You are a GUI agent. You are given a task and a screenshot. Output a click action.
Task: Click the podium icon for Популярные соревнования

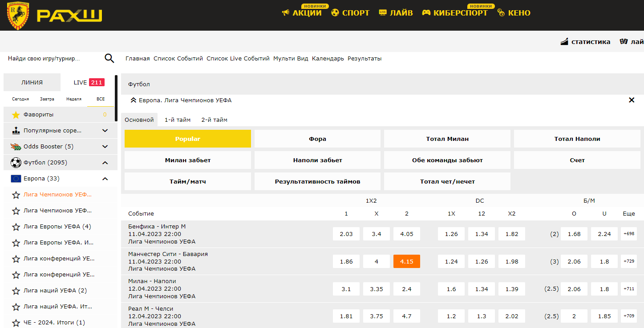point(16,131)
